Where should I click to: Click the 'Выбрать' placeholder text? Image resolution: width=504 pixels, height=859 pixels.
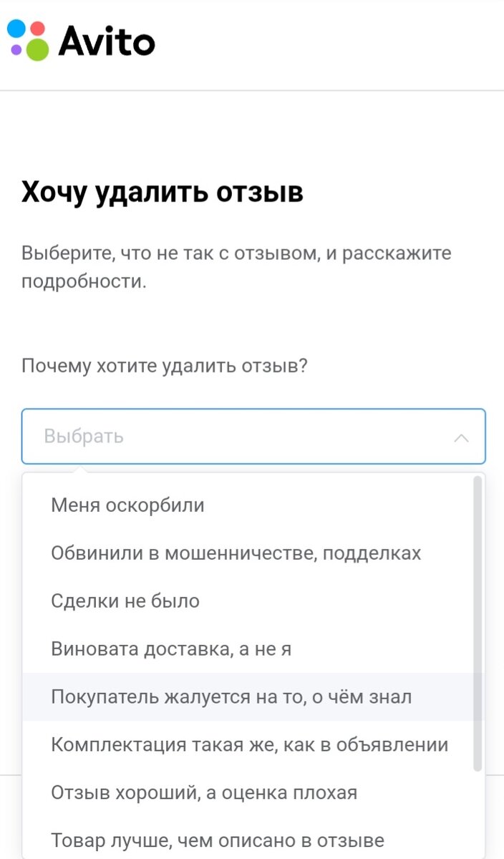point(84,437)
